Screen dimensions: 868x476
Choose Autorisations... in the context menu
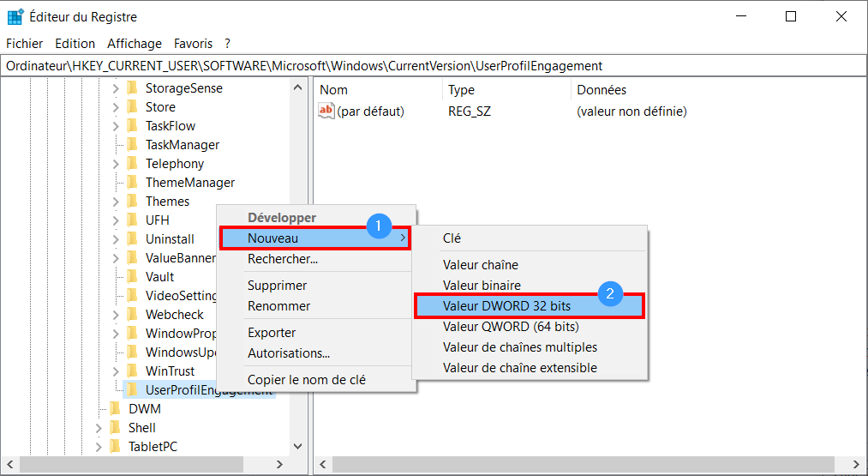coord(315,353)
